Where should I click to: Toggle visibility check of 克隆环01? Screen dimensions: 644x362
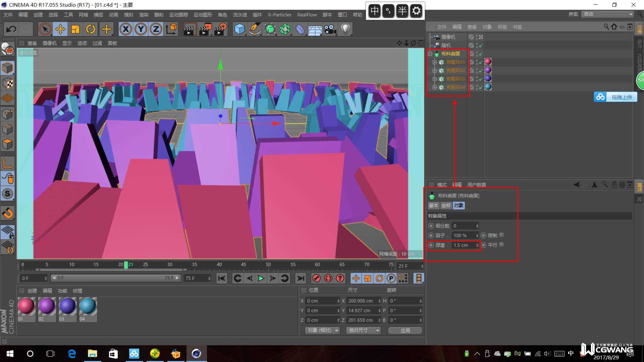point(480,62)
